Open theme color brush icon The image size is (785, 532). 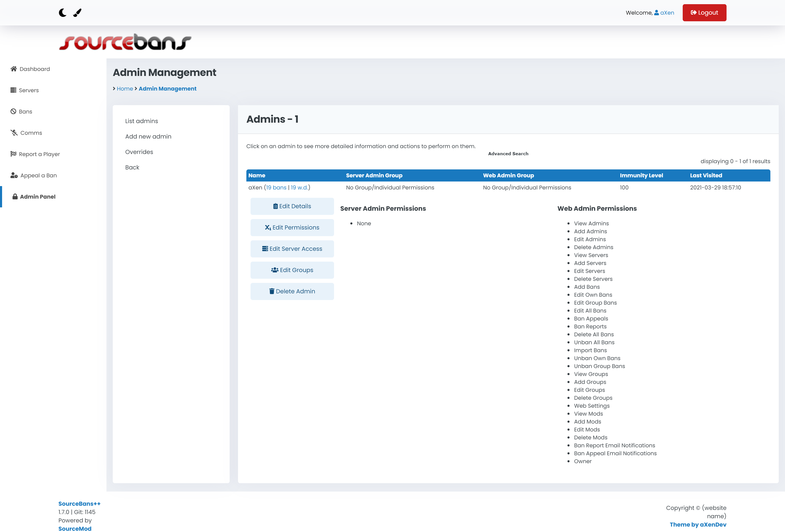point(77,13)
